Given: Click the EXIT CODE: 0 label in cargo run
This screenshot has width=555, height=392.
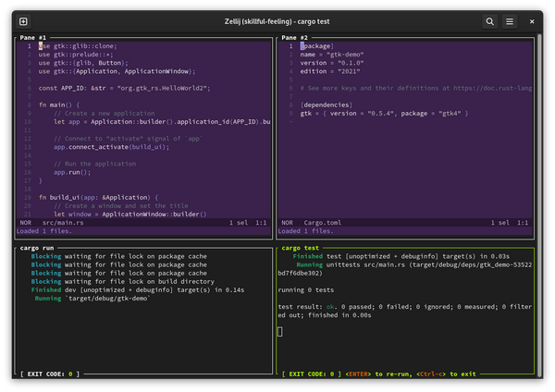Looking at the screenshot, I should (50, 374).
